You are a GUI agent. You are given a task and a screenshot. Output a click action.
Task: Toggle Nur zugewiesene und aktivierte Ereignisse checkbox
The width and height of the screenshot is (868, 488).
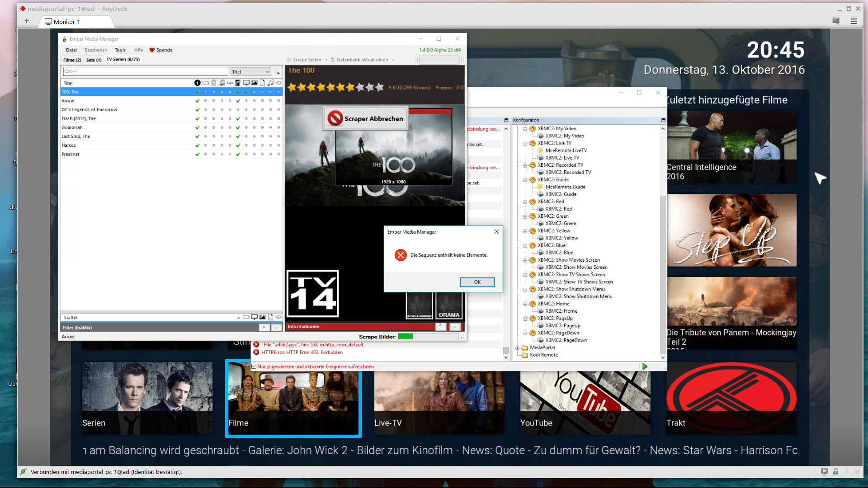tap(254, 366)
